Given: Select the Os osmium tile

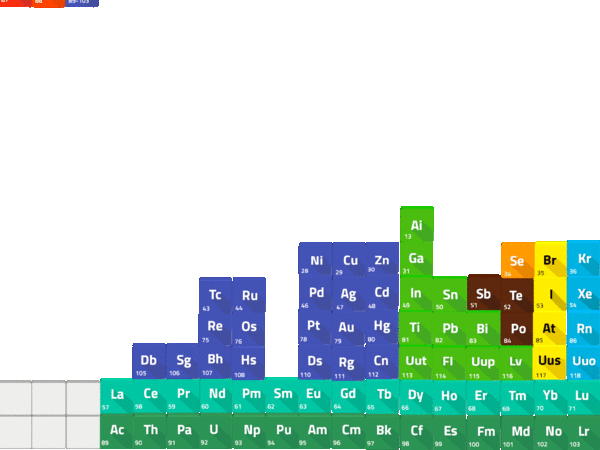Looking at the screenshot, I should click(x=248, y=328).
